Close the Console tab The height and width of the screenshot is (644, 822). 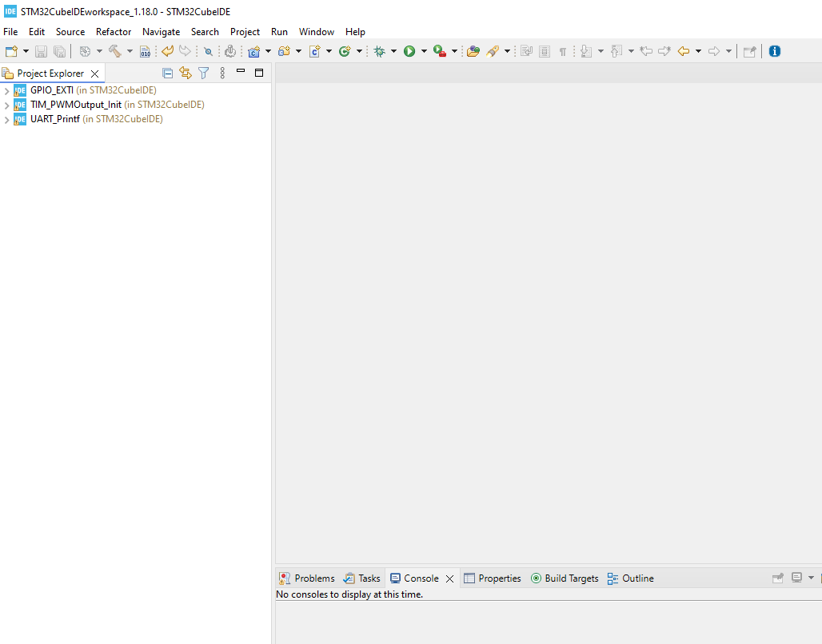point(449,578)
